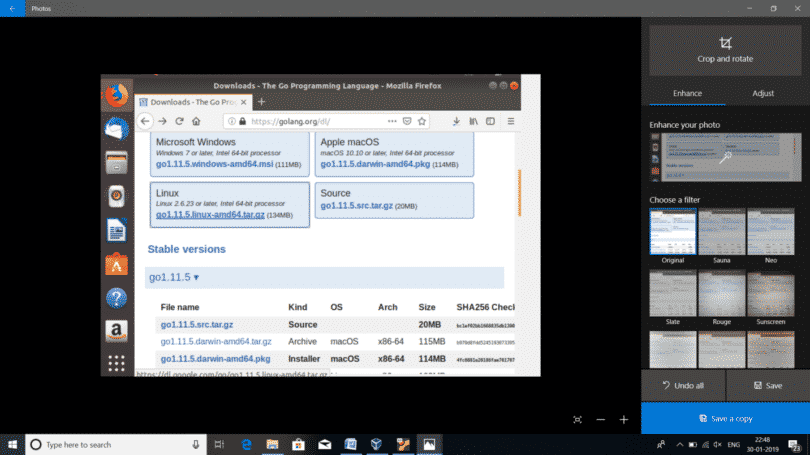Open the Action Center notifications icon
The height and width of the screenshot is (455, 810).
(795, 445)
